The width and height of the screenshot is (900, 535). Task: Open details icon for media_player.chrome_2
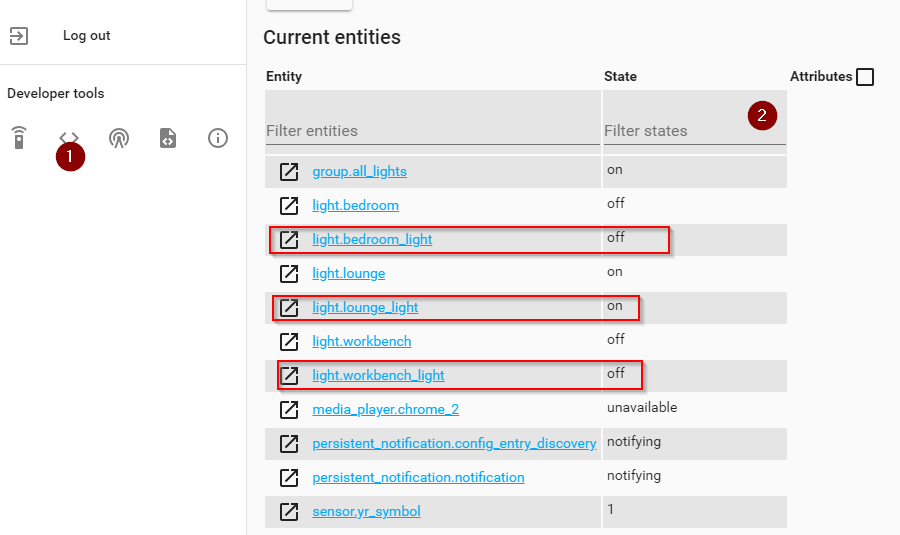click(x=289, y=410)
